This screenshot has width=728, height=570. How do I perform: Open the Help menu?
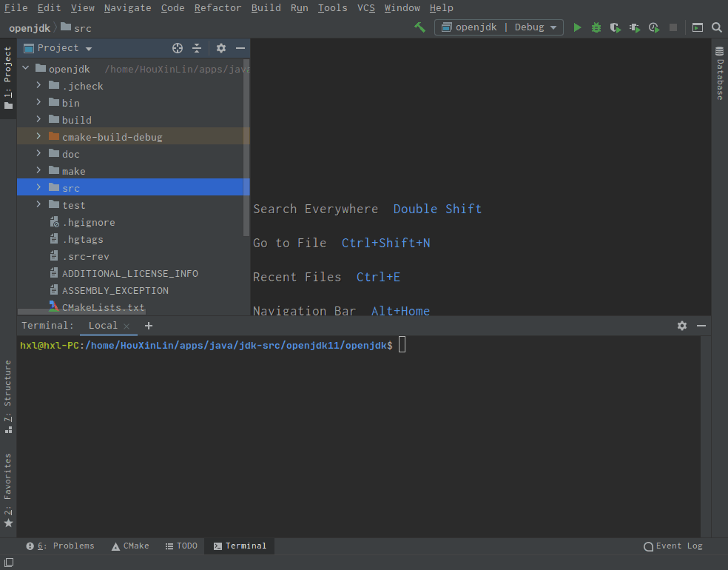[x=441, y=8]
